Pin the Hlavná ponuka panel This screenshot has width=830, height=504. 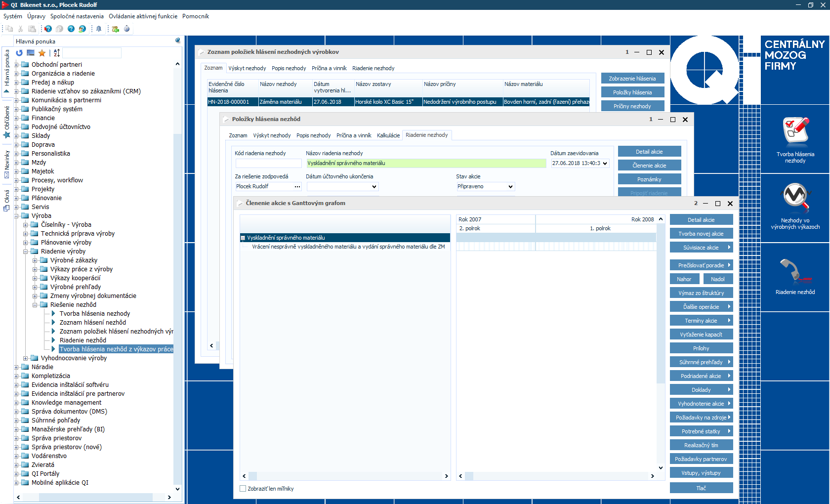click(178, 41)
